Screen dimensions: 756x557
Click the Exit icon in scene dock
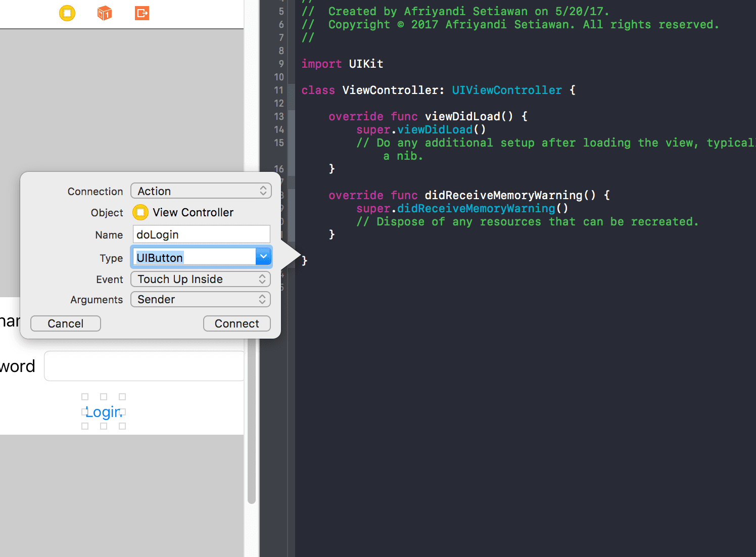[142, 13]
